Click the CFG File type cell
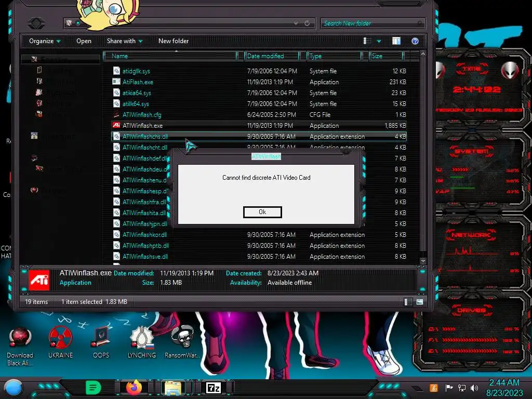 [320, 115]
